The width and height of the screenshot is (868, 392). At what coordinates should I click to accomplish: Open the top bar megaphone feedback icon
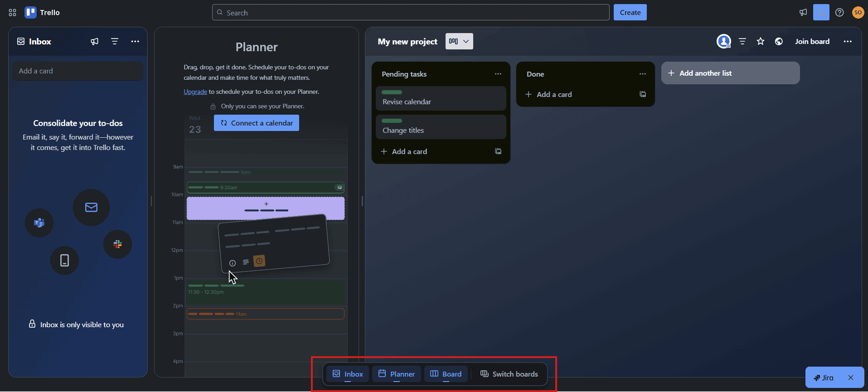click(803, 13)
